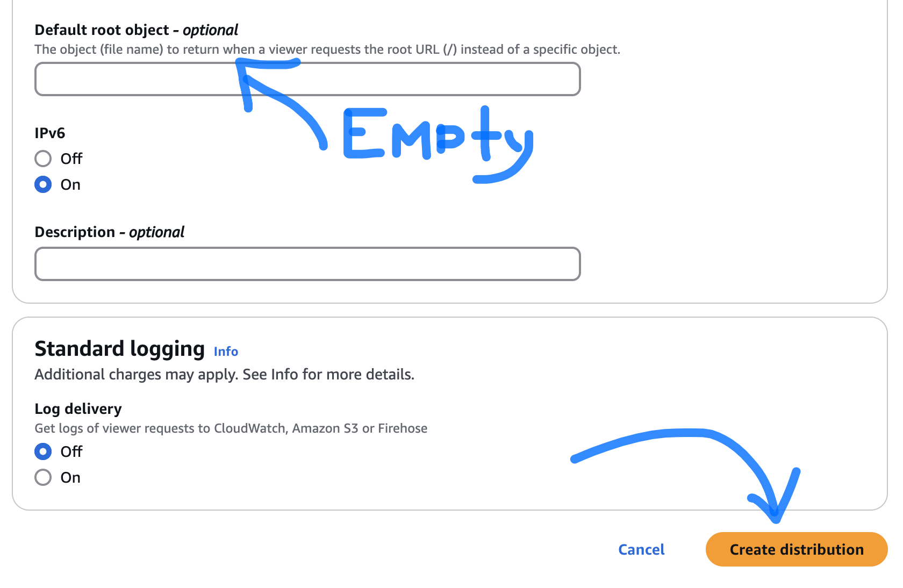903x588 pixels.
Task: Click the Additional charges may apply text
Action: [224, 375]
